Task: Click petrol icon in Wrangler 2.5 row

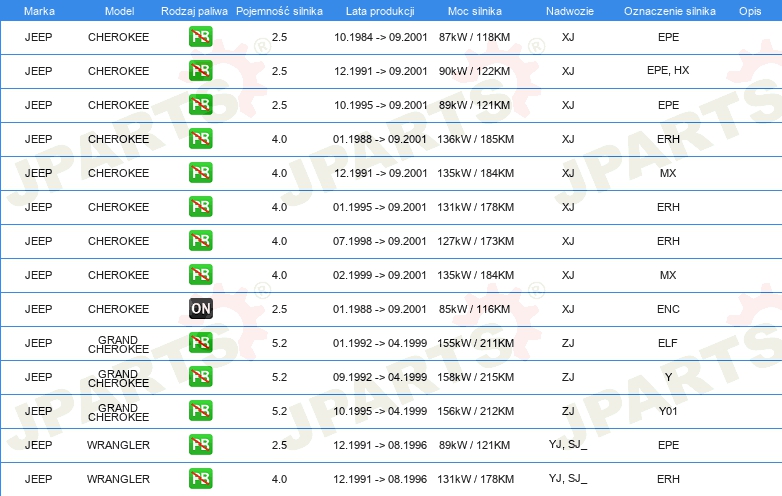Action: 200,445
